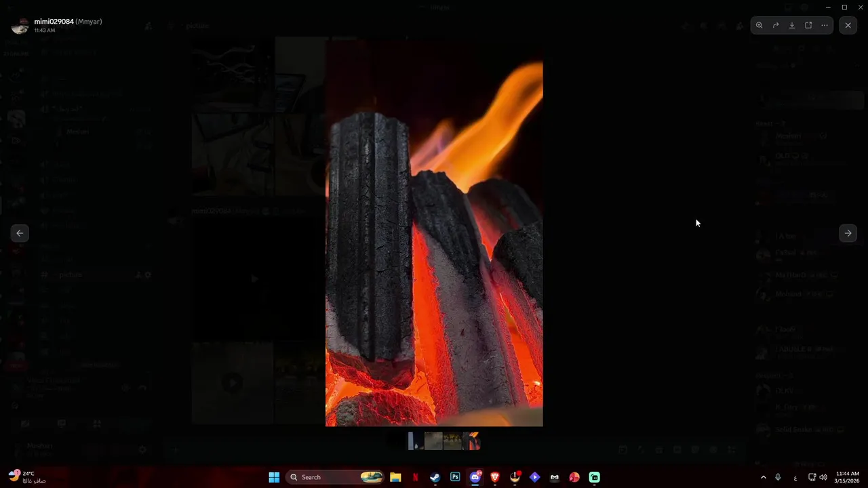
Task: Click the Discord taskbar icon
Action: 475,477
